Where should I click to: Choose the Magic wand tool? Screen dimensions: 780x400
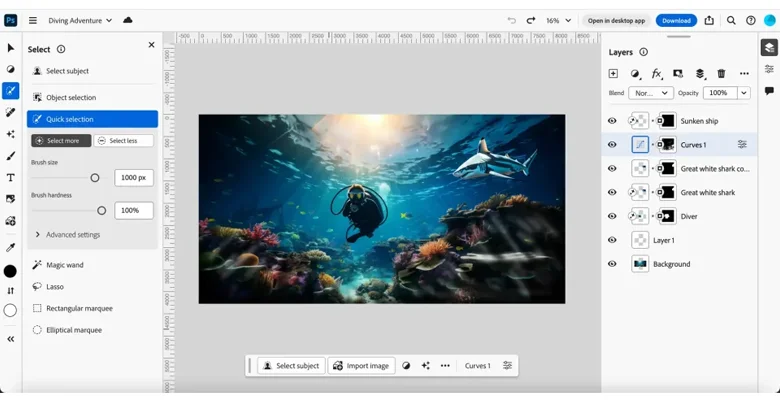point(58,265)
